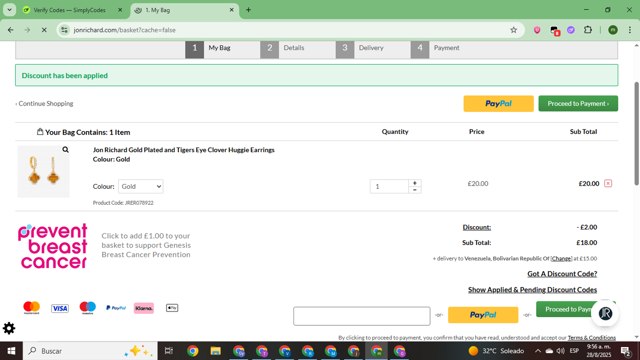640x360 pixels.
Task: Click the magnifier icon on earrings image
Action: click(x=65, y=150)
